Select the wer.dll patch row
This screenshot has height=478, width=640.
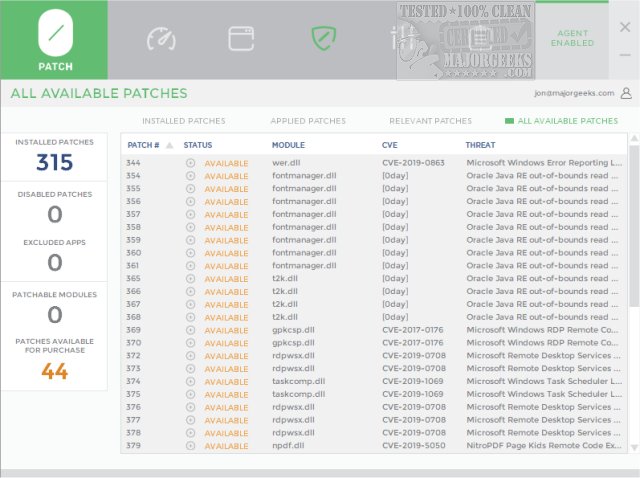pos(285,162)
